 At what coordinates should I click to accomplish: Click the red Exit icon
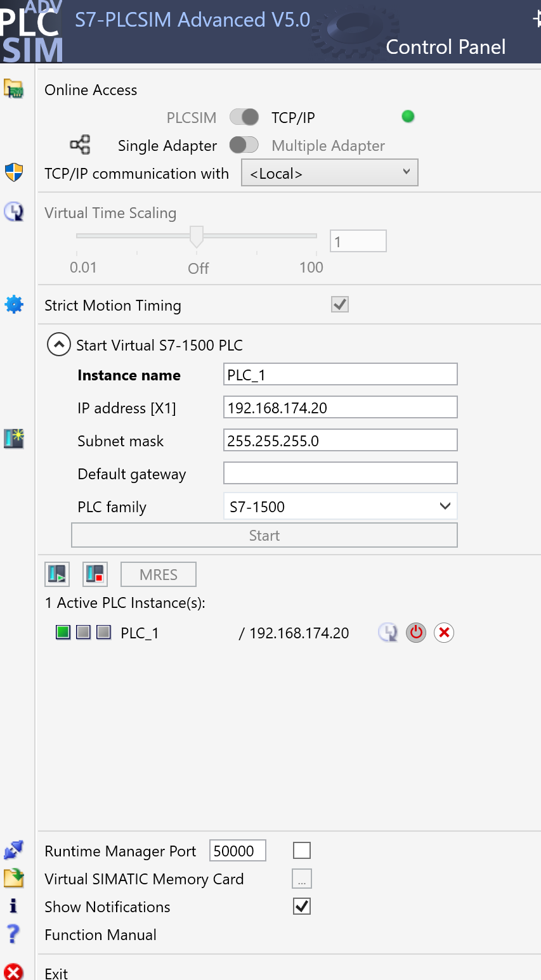tap(13, 972)
